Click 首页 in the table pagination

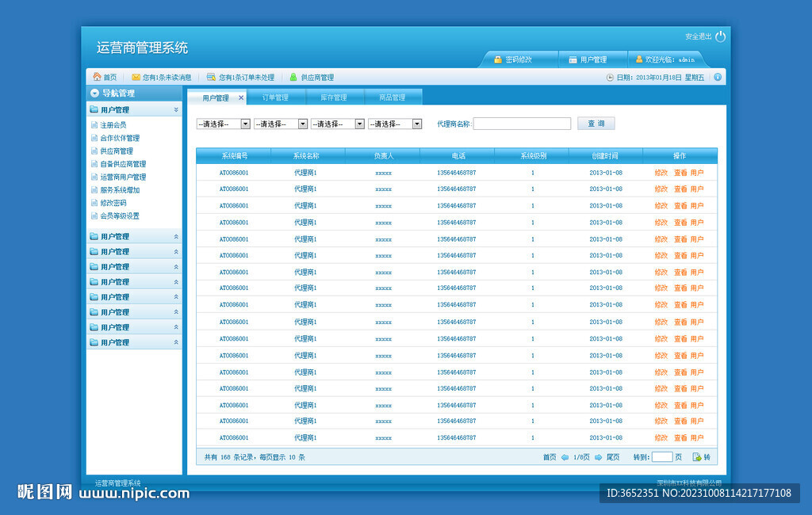pos(549,457)
